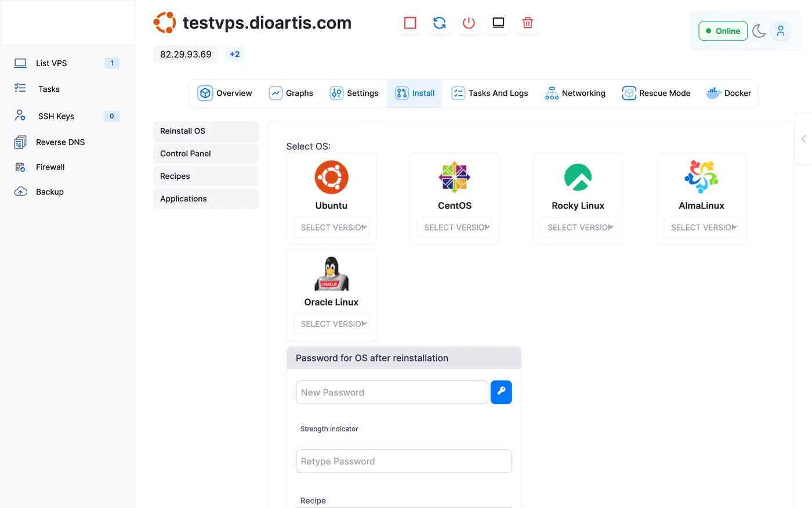
Task: Click the Rocky Linux logo
Action: pyautogui.click(x=578, y=177)
